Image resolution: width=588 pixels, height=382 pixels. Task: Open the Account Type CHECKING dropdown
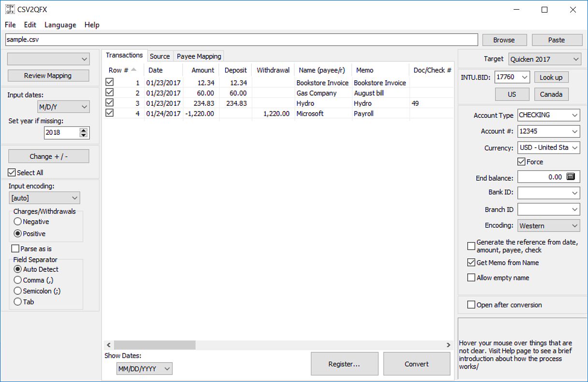pos(548,115)
